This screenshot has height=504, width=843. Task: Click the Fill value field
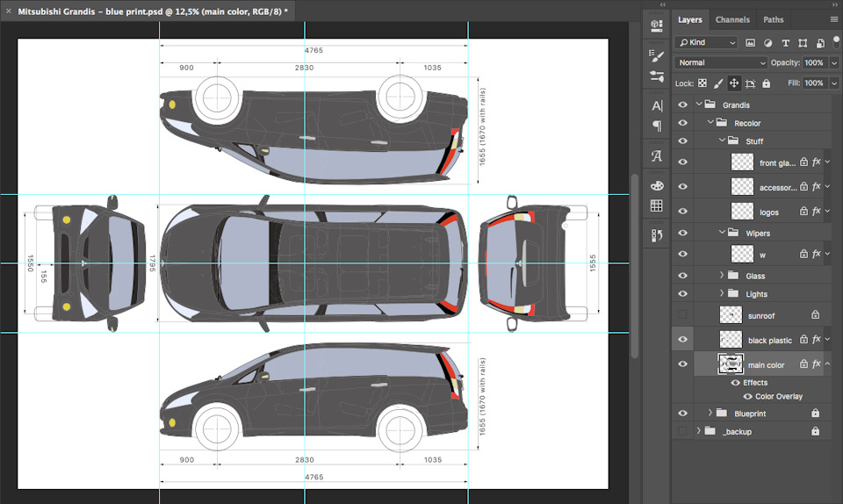tap(815, 83)
